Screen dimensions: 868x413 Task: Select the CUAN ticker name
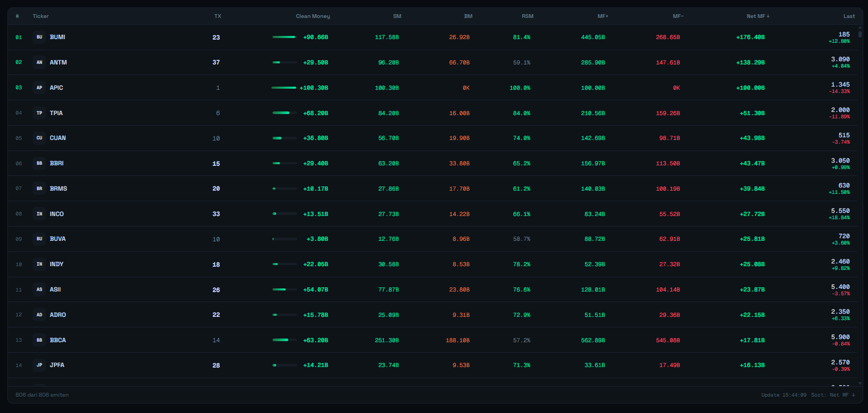point(58,138)
